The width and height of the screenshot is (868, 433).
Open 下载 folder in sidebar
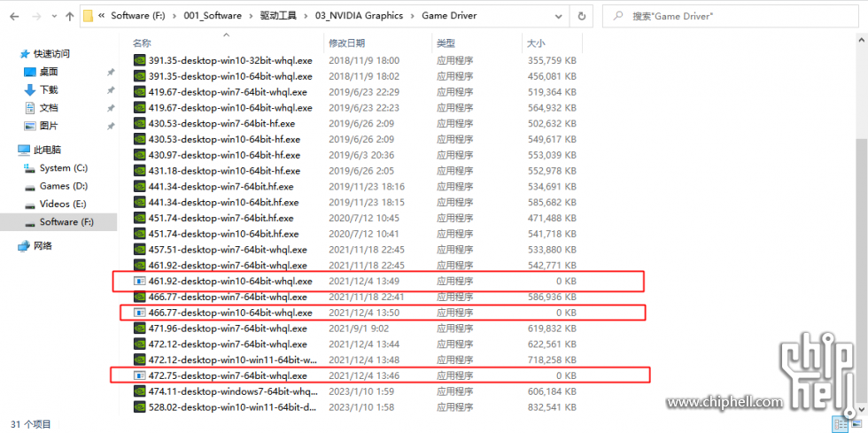(49, 89)
